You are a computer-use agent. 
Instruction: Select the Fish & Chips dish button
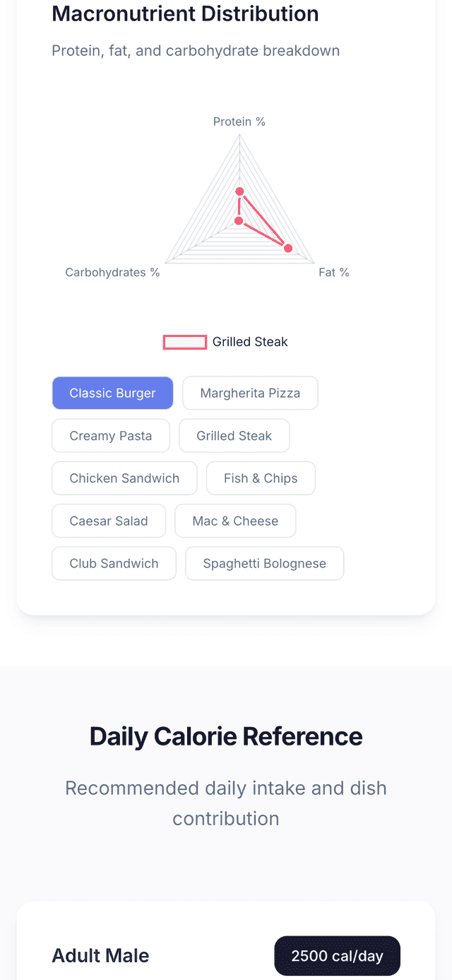point(261,478)
